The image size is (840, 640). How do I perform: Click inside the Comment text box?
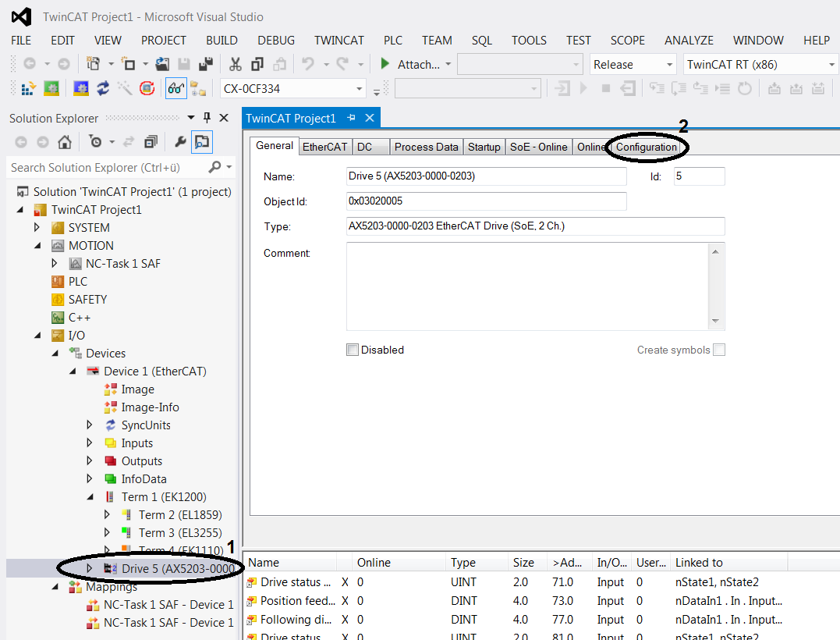pos(528,286)
